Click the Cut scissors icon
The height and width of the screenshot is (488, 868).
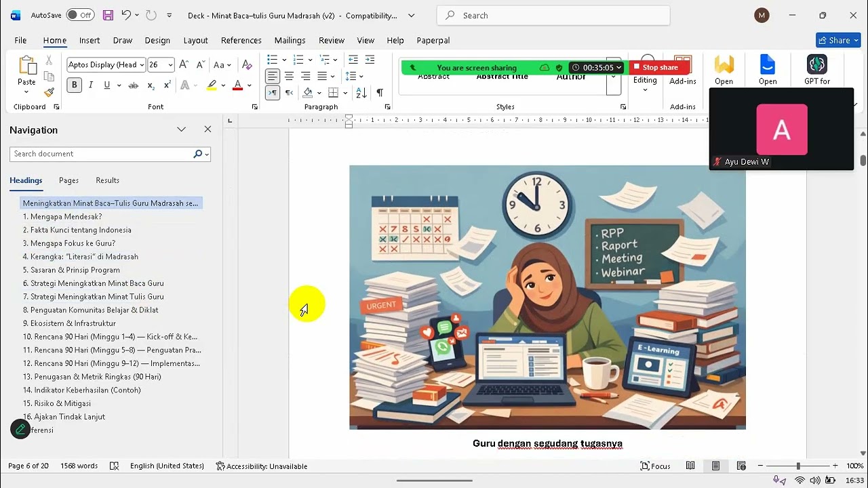point(49,60)
